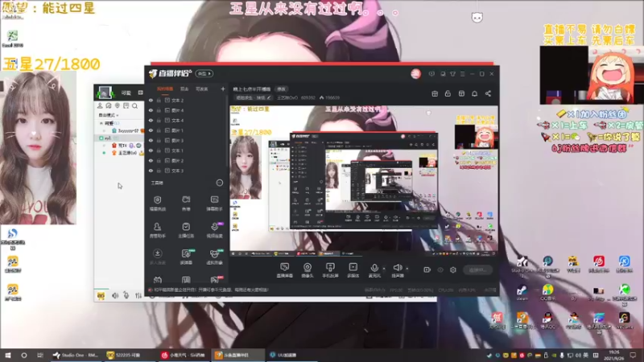The image size is (644, 362).
Task: Switch to the second scene tab
Action: pos(184,88)
